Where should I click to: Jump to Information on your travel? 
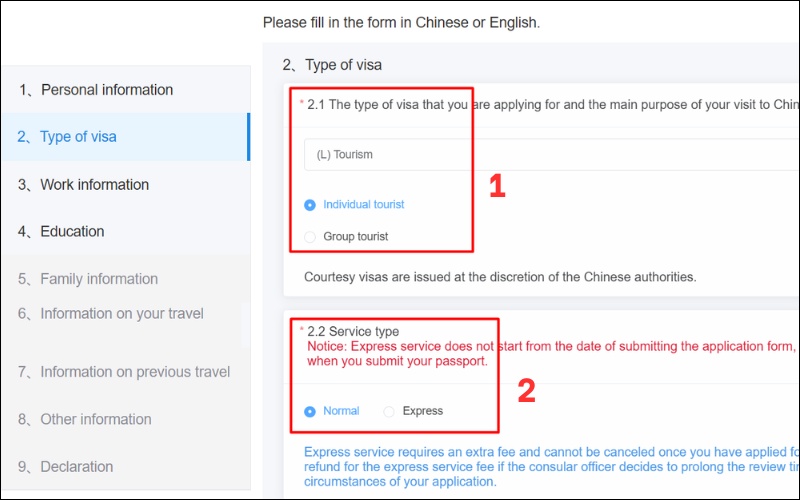[x=110, y=314]
